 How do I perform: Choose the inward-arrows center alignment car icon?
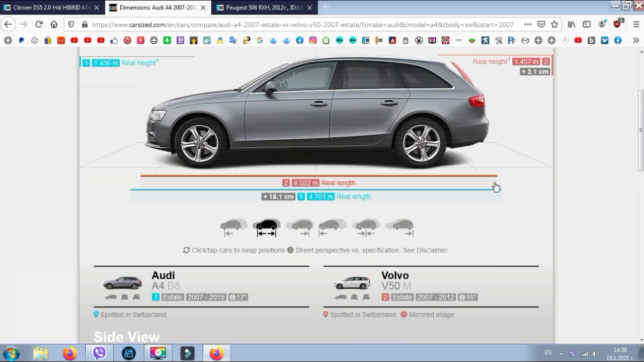[x=366, y=228]
